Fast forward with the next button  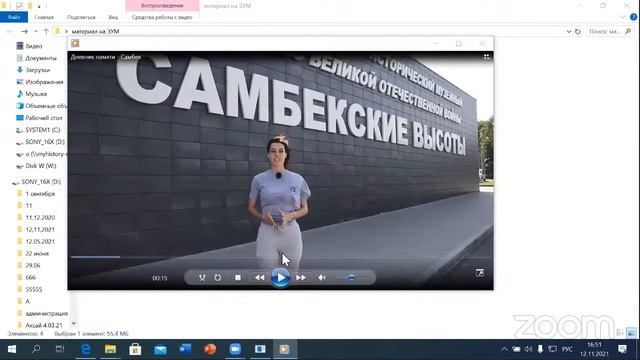301,278
